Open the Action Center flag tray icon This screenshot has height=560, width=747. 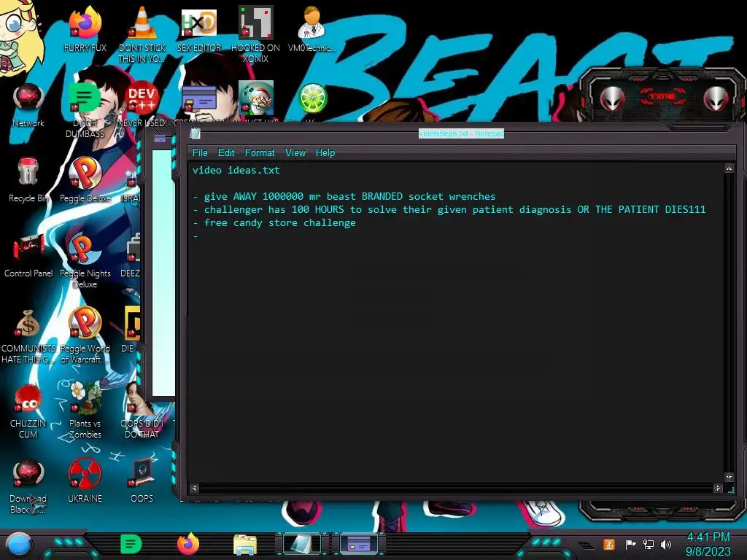pos(630,544)
